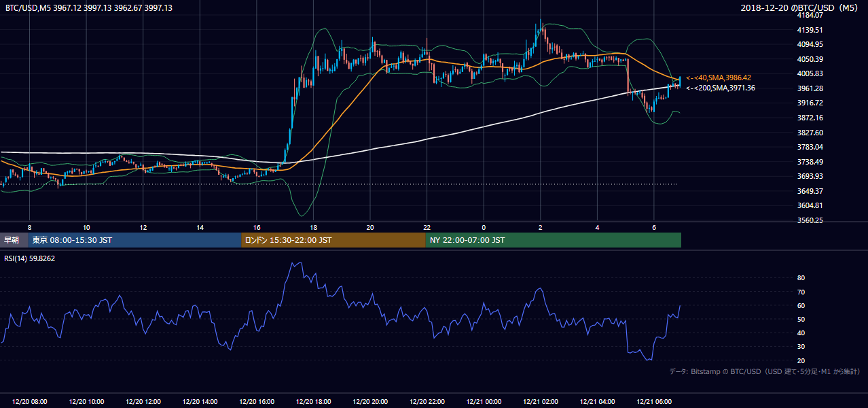Screen dimensions: 868x408
Task: Click the 12/20 10:00 date label
Action: click(86, 402)
